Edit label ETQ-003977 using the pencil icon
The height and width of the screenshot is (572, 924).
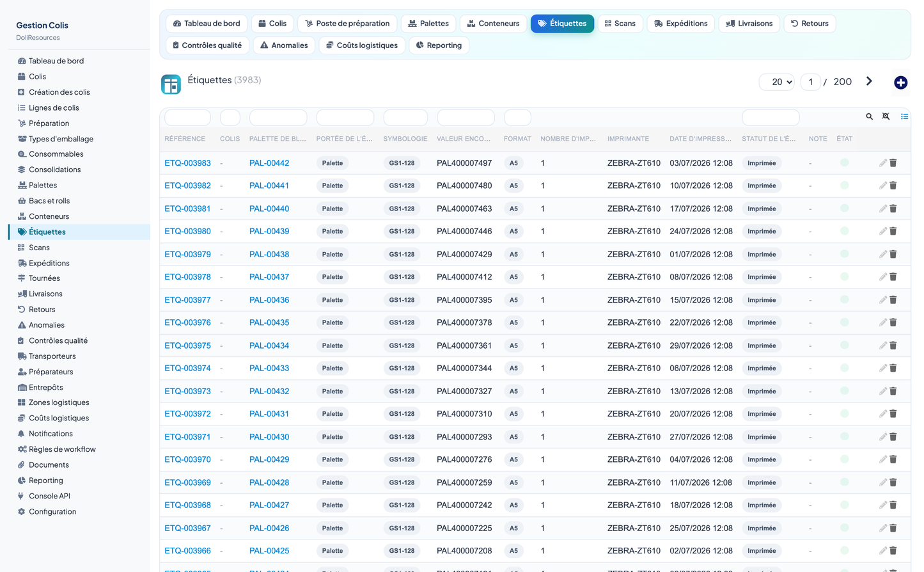[x=882, y=300]
